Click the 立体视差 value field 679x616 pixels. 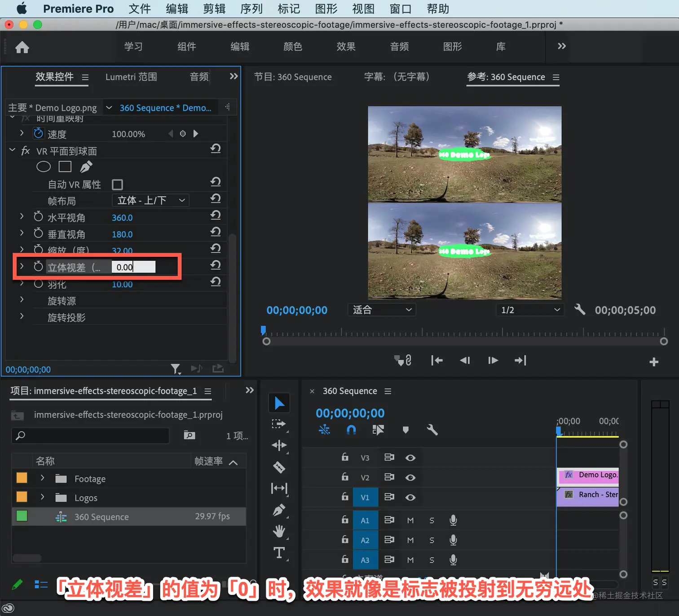coord(133,267)
